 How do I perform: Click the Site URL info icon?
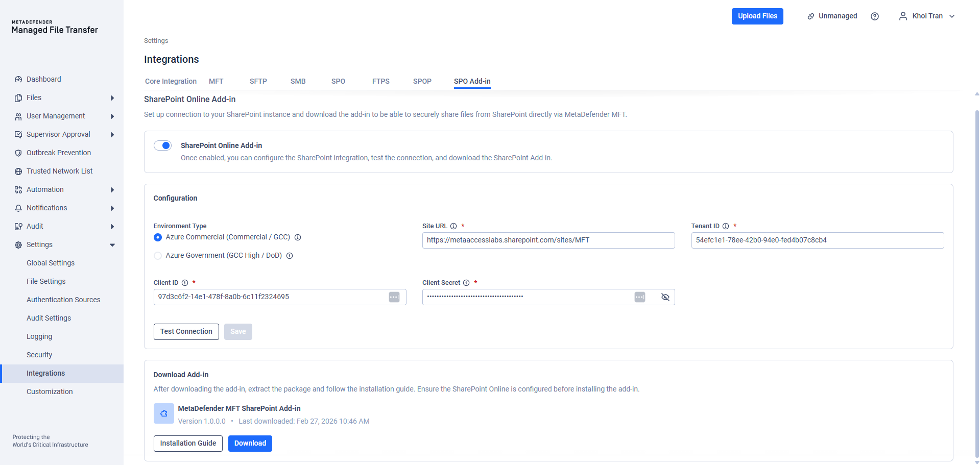453,226
